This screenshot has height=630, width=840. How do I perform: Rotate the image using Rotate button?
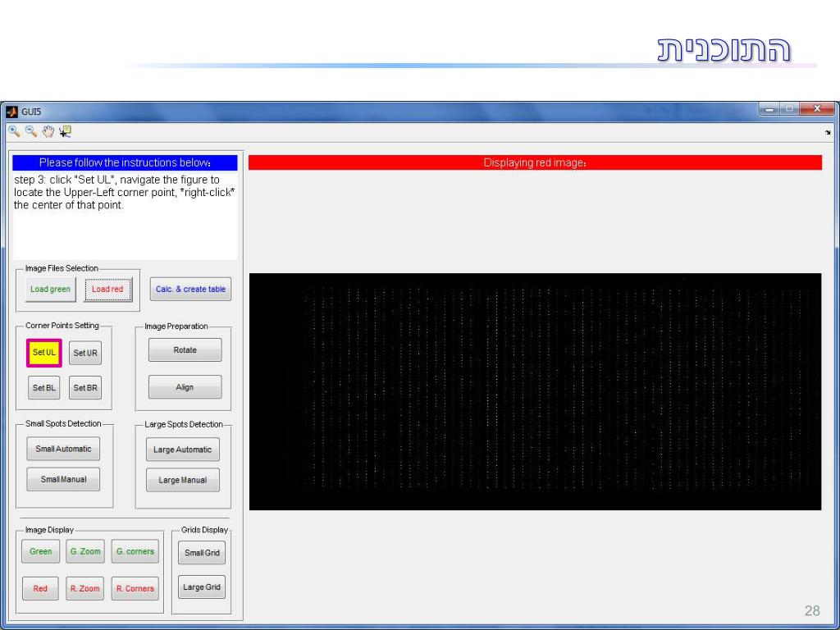point(185,349)
